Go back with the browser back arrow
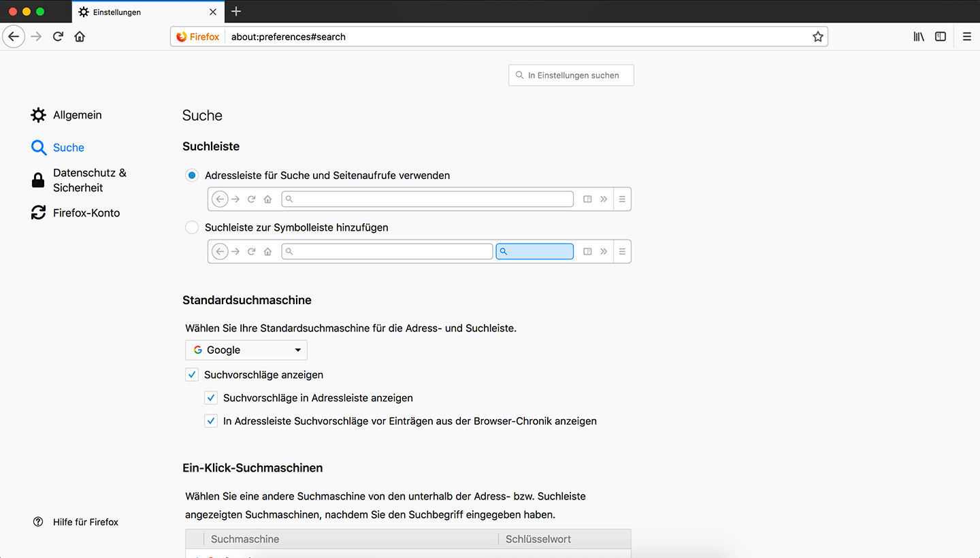 click(x=14, y=37)
